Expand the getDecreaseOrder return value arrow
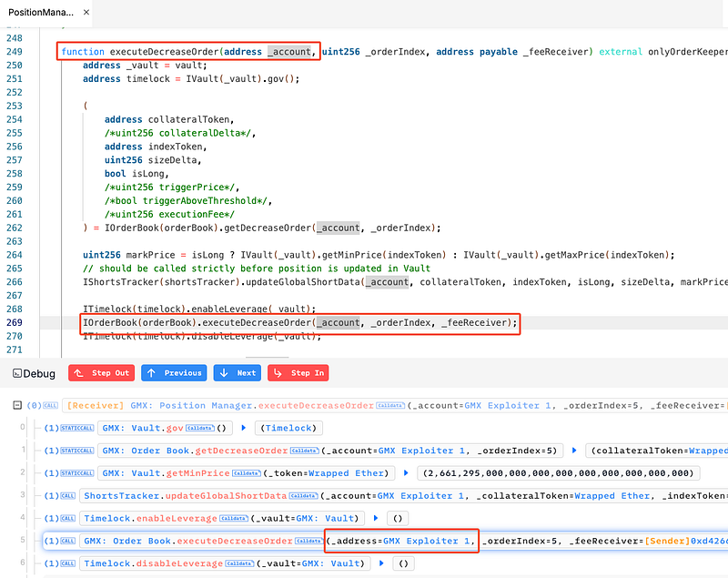The height and width of the screenshot is (578, 728). pos(575,451)
